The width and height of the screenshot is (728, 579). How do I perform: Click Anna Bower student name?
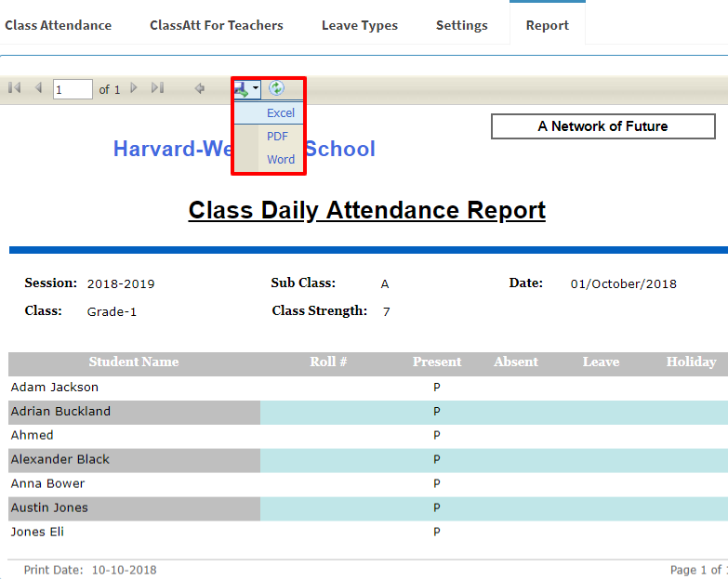(x=47, y=483)
